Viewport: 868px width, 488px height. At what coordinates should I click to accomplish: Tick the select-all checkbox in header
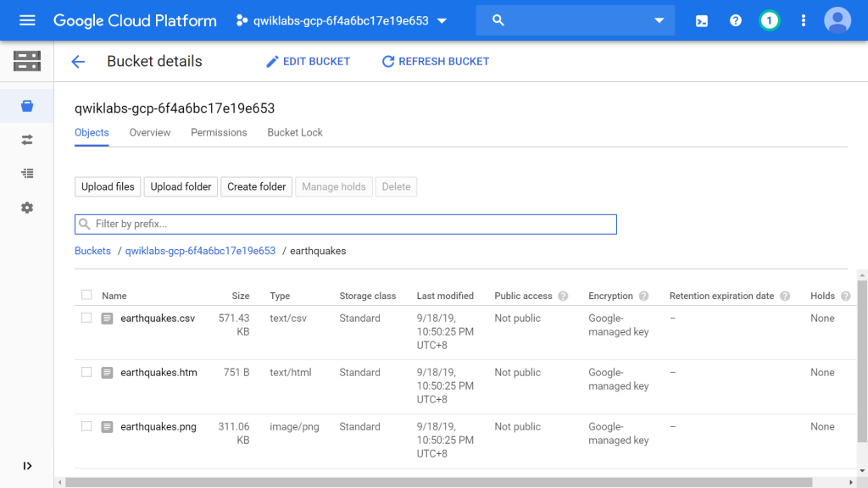pos(86,295)
